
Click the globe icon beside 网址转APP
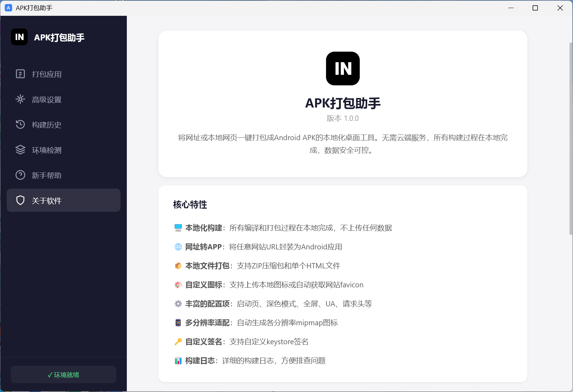tap(178, 247)
